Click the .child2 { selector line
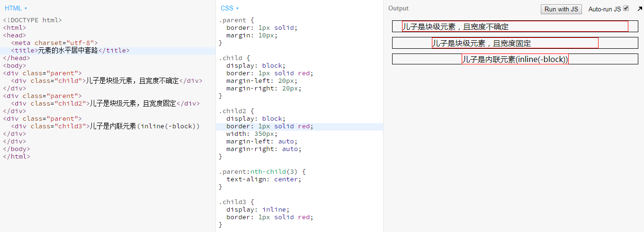The image size is (644, 232). (x=236, y=111)
